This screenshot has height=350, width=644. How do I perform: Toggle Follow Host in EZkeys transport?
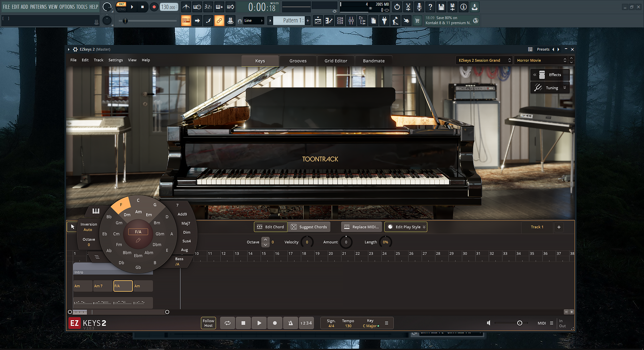click(x=208, y=323)
